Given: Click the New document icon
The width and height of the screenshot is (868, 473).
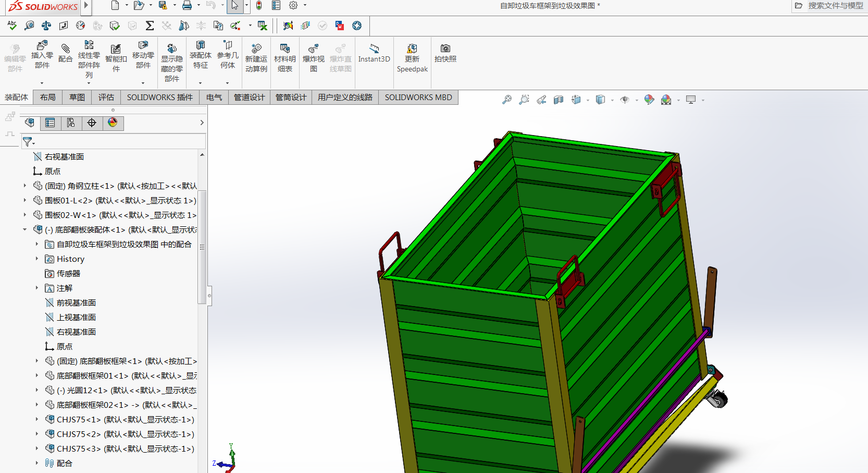Looking at the screenshot, I should click(x=115, y=6).
